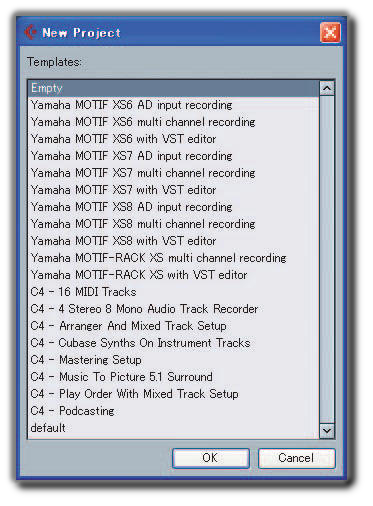Click the Cancel button
The image size is (373, 506).
click(296, 458)
